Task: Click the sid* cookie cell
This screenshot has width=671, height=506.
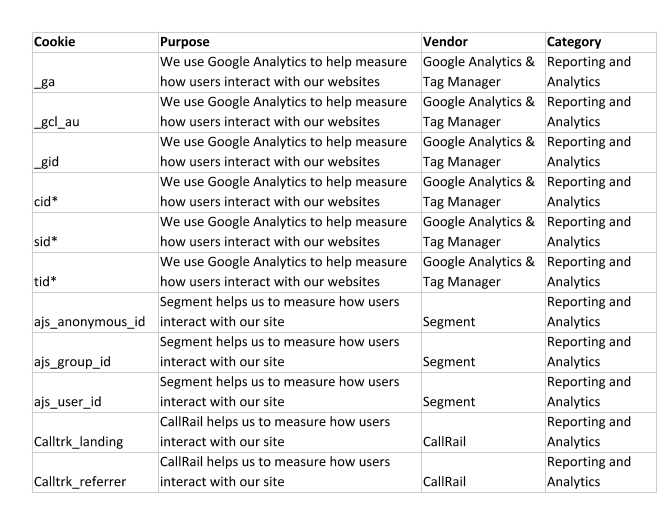Action: tap(94, 232)
